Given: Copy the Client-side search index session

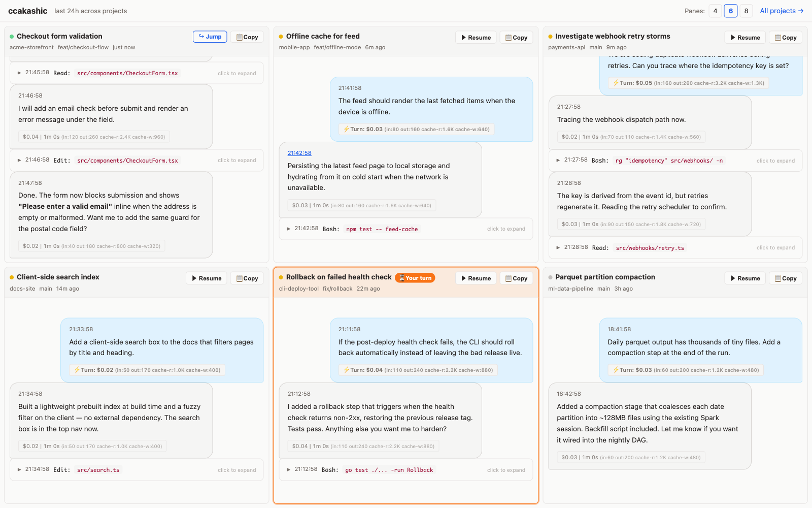Looking at the screenshot, I should 247,278.
